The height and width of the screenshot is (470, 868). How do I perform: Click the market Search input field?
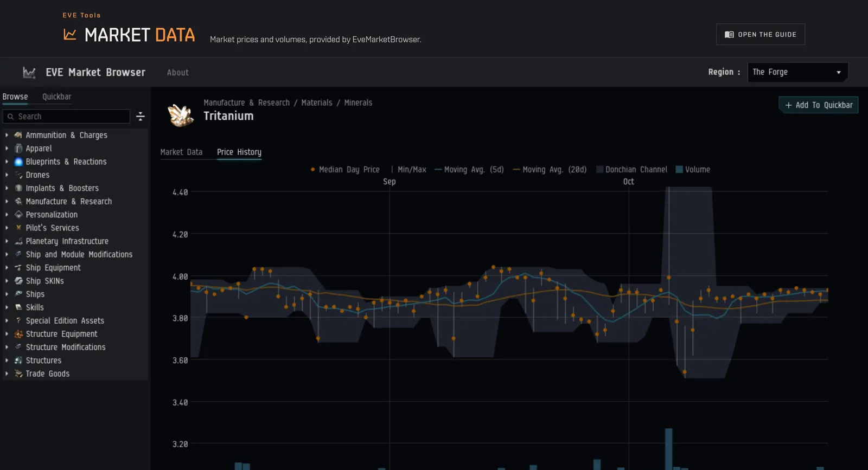(x=66, y=117)
